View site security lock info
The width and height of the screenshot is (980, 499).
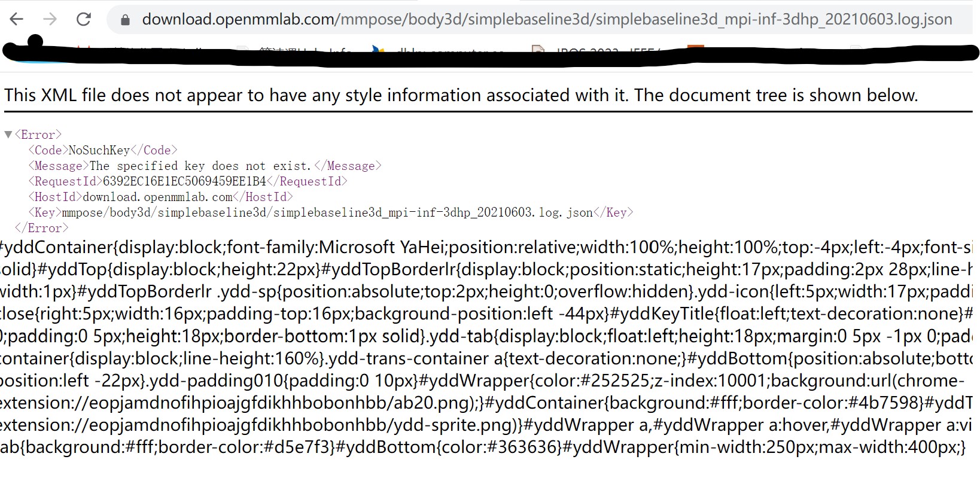[125, 20]
